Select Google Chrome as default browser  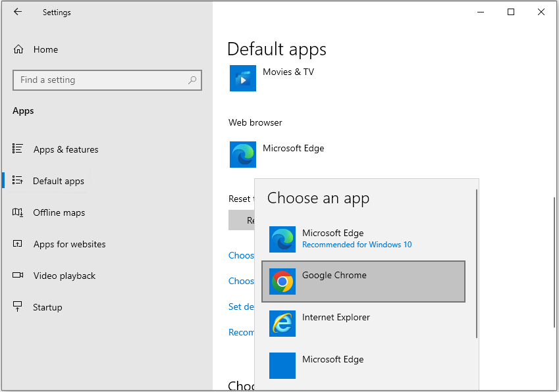(363, 282)
